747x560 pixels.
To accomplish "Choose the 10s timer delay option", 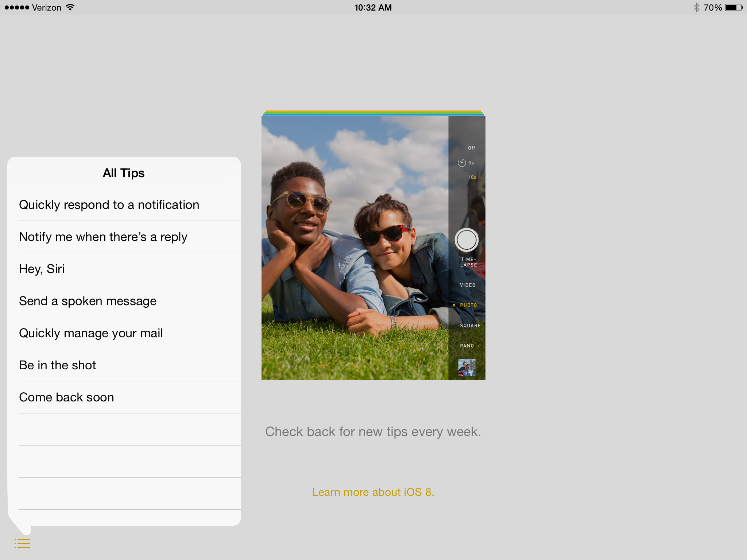I will (472, 177).
